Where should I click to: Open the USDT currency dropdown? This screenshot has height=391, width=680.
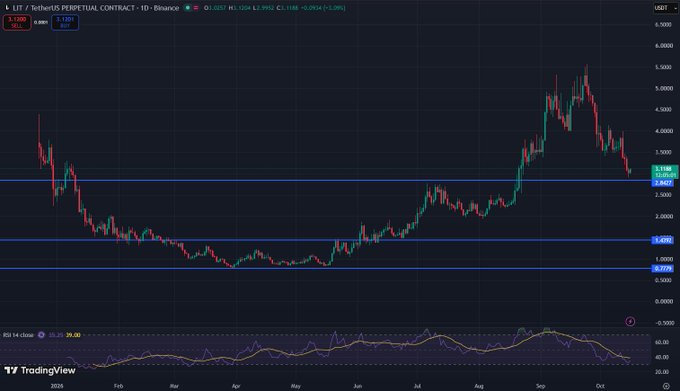(x=666, y=8)
